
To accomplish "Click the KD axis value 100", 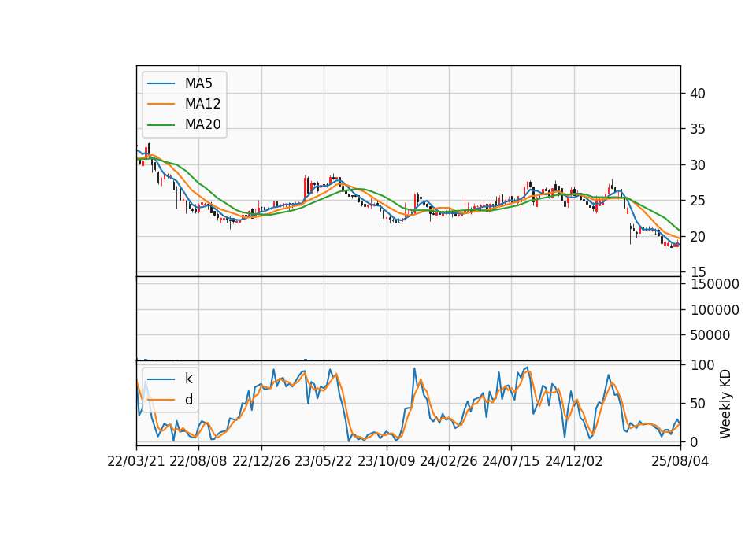I will pos(702,365).
